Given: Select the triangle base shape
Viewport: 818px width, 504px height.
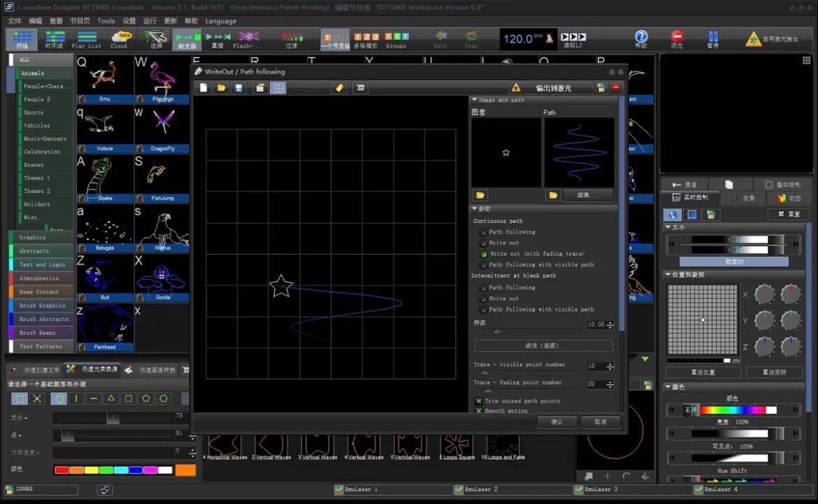Looking at the screenshot, I should click(x=111, y=398).
